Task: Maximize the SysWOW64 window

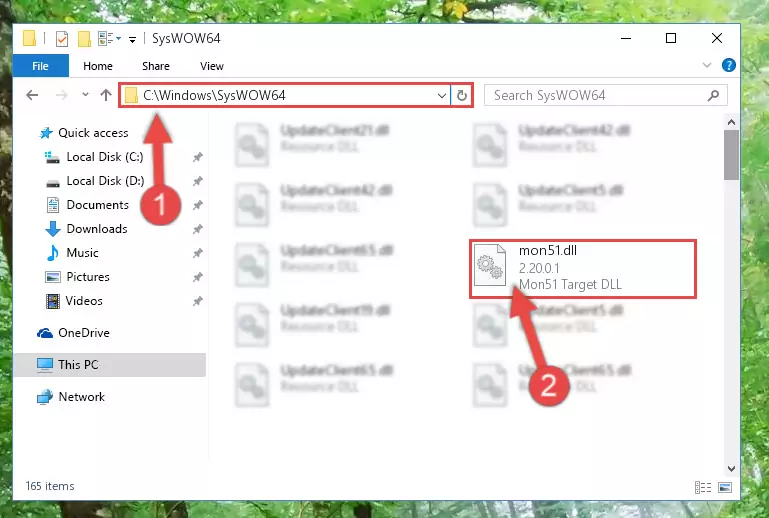Action: [671, 38]
